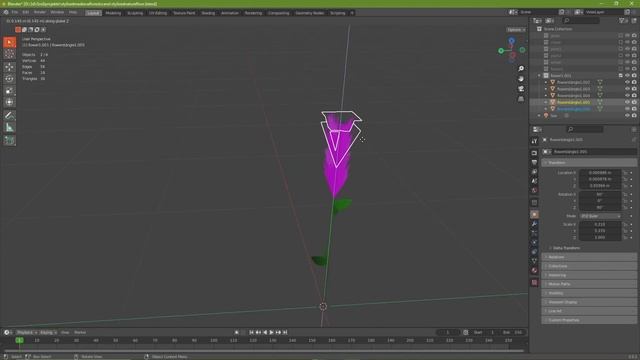Image resolution: width=640 pixels, height=360 pixels.
Task: Open the Texture properties tab
Action: (534, 282)
